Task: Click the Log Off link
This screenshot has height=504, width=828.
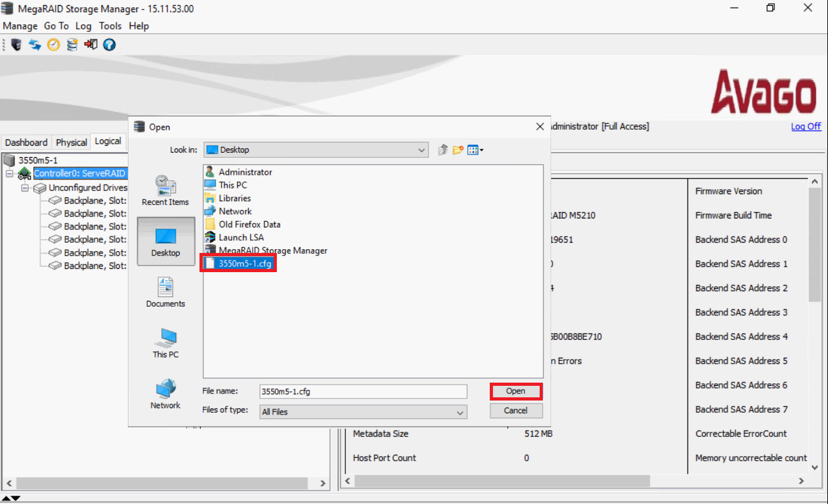Action: [x=806, y=126]
